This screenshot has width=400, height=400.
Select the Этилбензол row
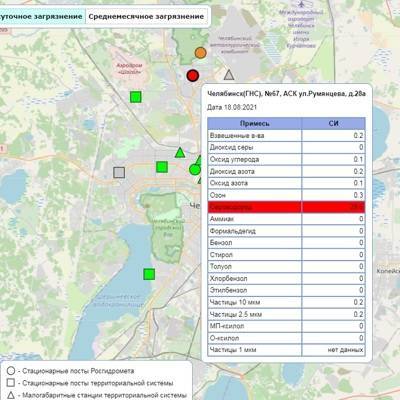pos(286,290)
